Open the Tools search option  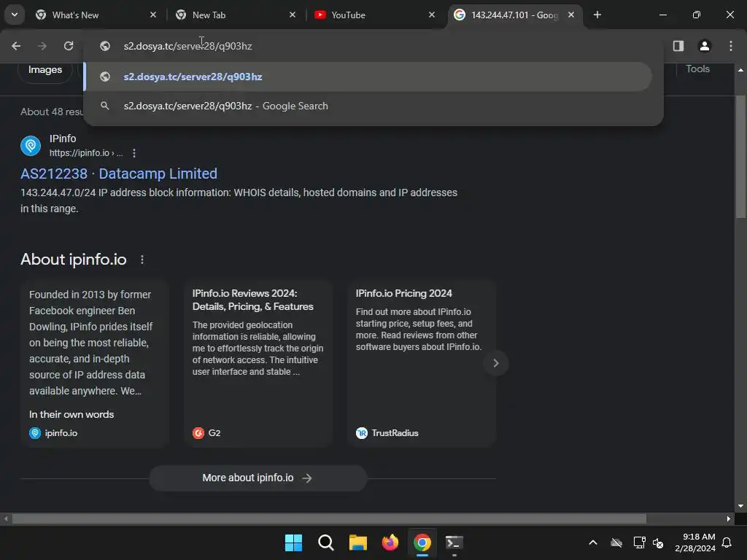(x=697, y=69)
